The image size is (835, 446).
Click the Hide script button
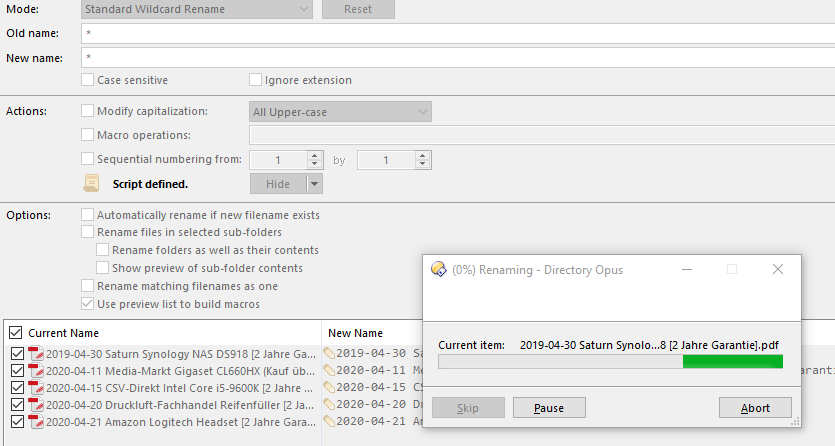pyautogui.click(x=278, y=184)
